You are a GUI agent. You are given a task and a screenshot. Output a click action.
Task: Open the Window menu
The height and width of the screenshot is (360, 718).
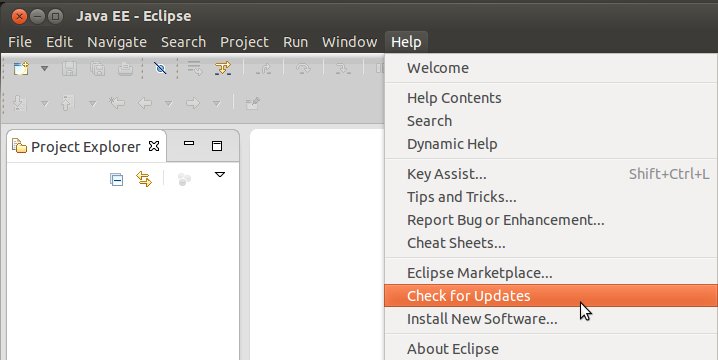point(349,42)
